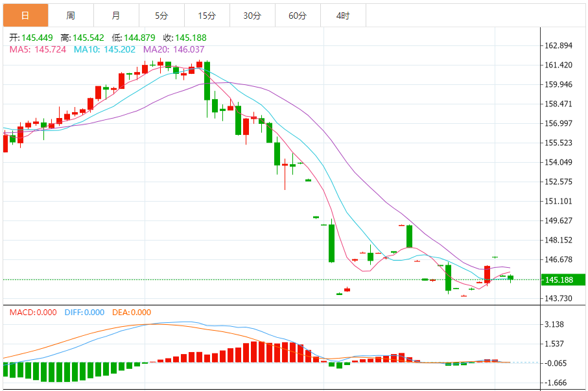Click the 146.678 price axis label
This screenshot has height=391, width=588.
(x=558, y=259)
